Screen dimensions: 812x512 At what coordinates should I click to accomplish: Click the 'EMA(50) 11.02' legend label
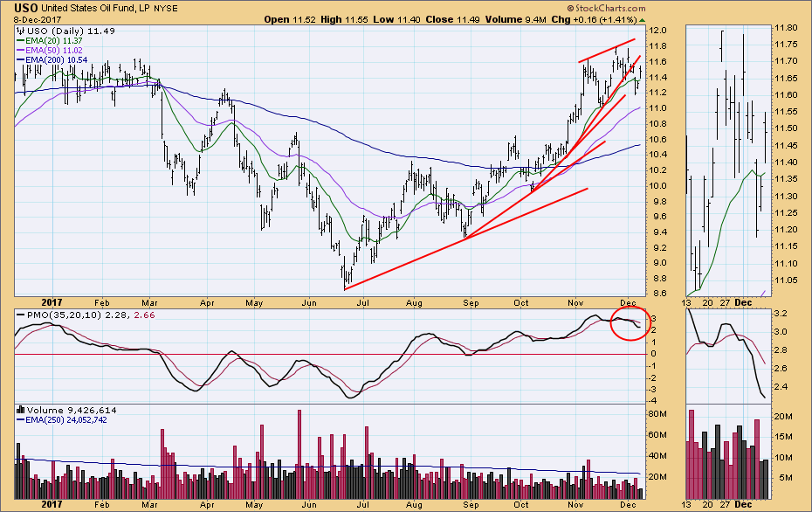[53, 51]
